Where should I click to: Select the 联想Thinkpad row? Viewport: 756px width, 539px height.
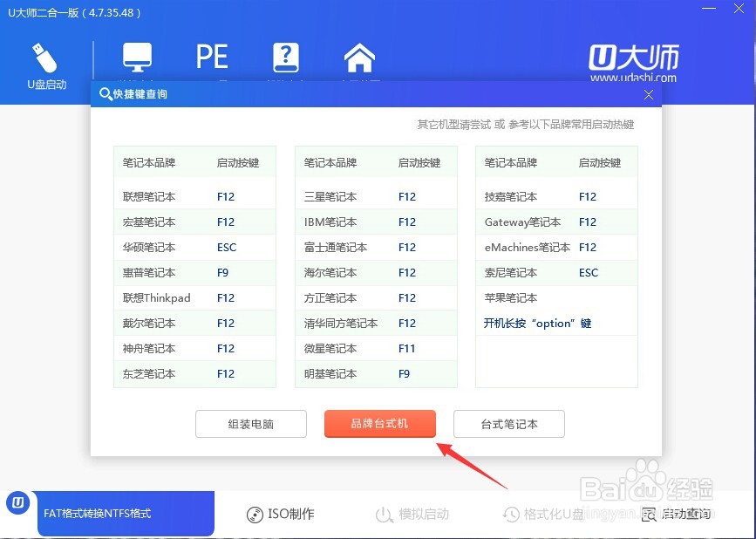(x=194, y=298)
